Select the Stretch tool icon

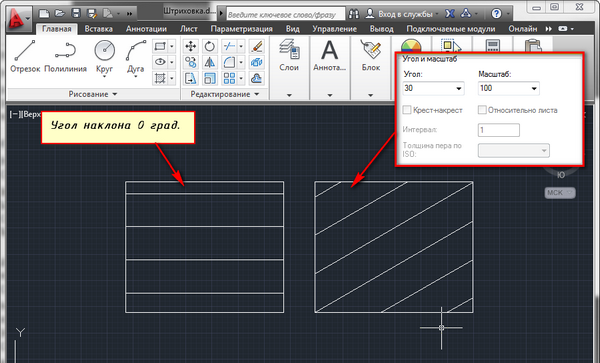click(190, 78)
